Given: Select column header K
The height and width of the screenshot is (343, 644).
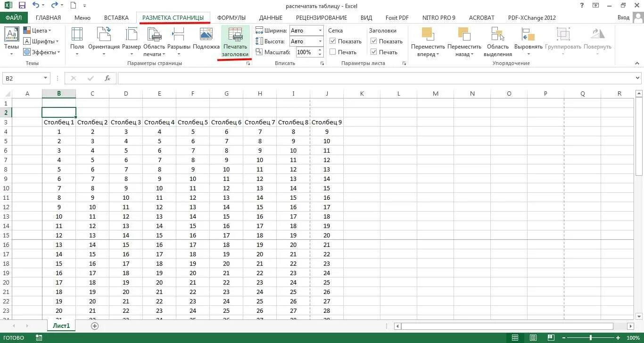Looking at the screenshot, I should coord(362,93).
